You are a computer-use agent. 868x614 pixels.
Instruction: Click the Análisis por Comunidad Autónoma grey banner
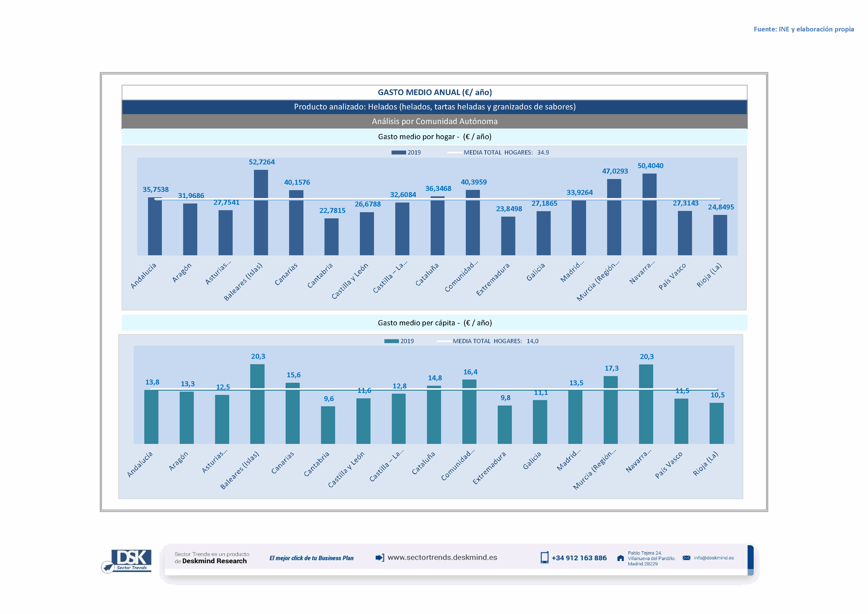pos(434,121)
